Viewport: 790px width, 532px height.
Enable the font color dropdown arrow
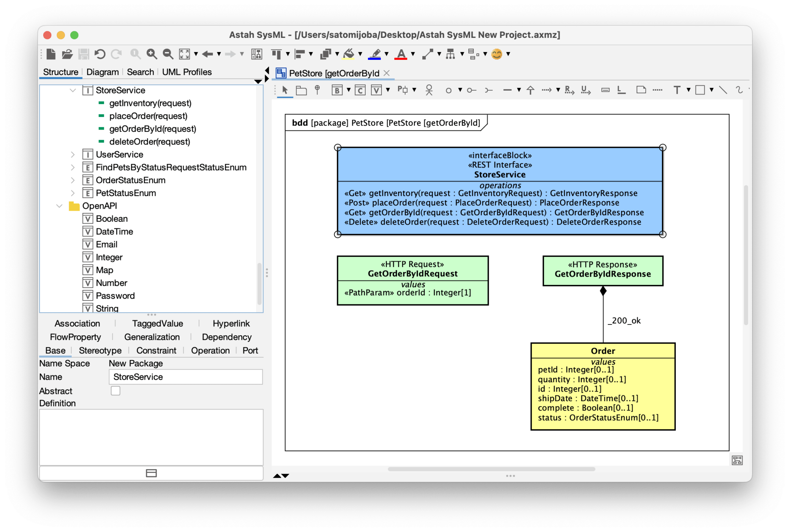pos(414,54)
